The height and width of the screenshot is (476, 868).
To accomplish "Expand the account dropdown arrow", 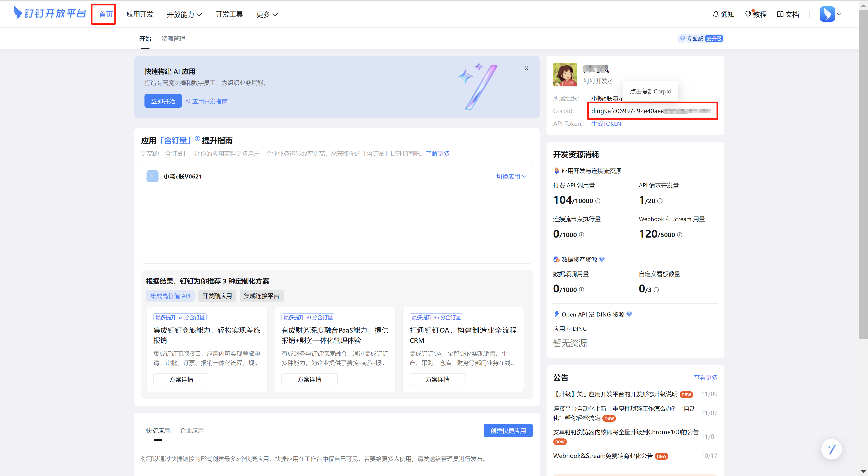I will [x=840, y=14].
